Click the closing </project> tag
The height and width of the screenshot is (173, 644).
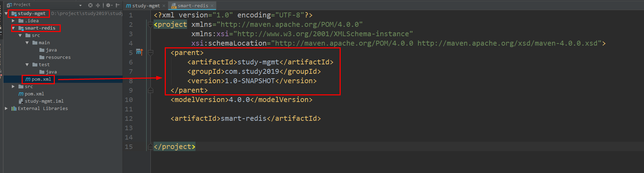click(175, 147)
